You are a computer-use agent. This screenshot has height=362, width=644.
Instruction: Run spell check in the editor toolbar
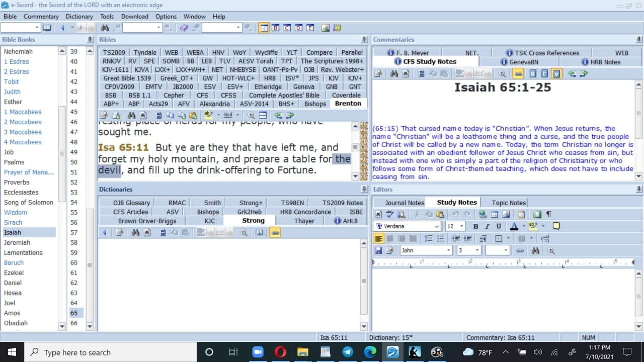tap(389, 215)
